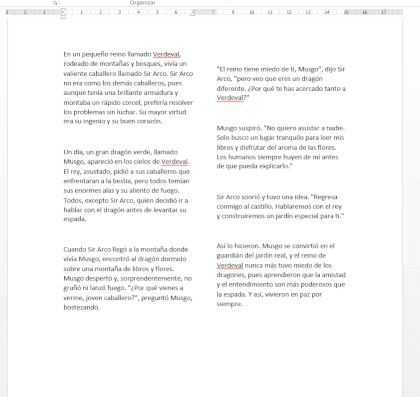
Task: Click the line 'era su ingenio y su buen corazón.'
Action: click(113, 121)
